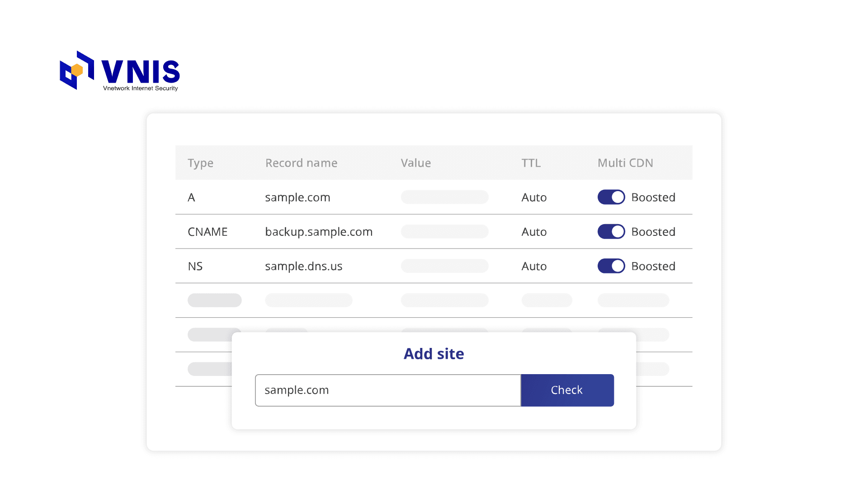This screenshot has height=488, width=868.
Task: Click the sample.com site input field
Action: (387, 390)
